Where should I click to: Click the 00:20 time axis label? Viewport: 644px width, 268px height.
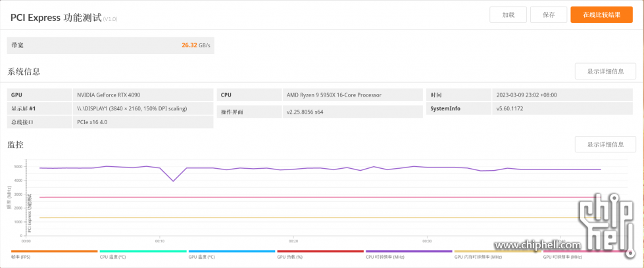[x=293, y=241]
